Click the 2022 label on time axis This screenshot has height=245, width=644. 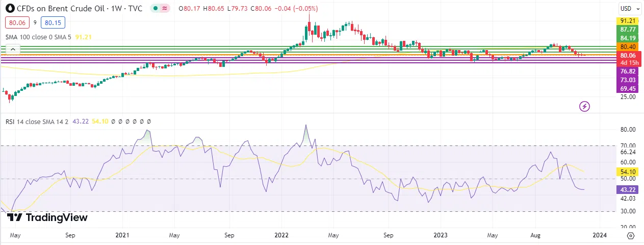pos(281,235)
